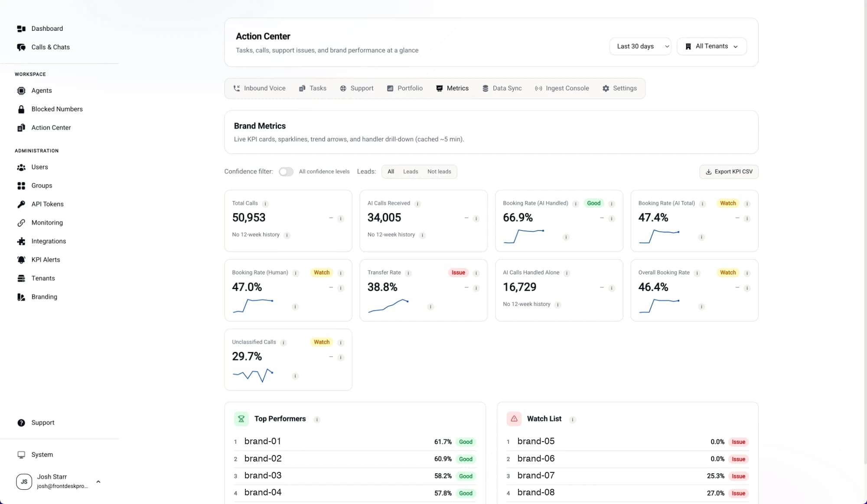The width and height of the screenshot is (867, 504).
Task: Click the Watch List warning triangle icon
Action: click(x=514, y=419)
